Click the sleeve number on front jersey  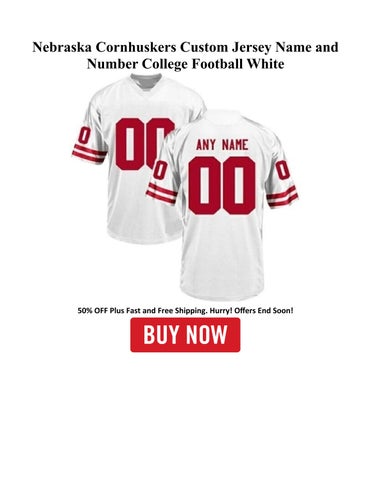[84, 135]
